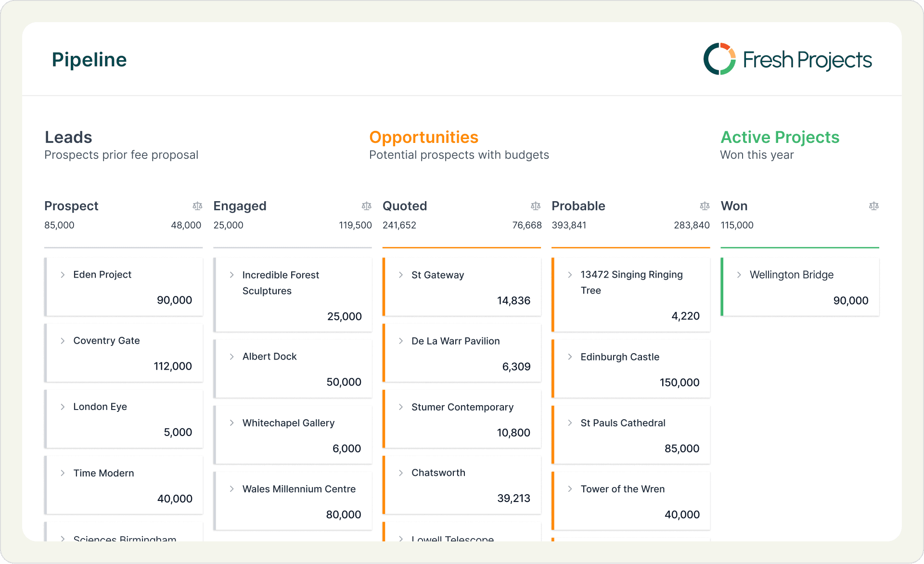This screenshot has width=924, height=564.
Task: Expand the Wellington Bridge chevron
Action: point(739,275)
